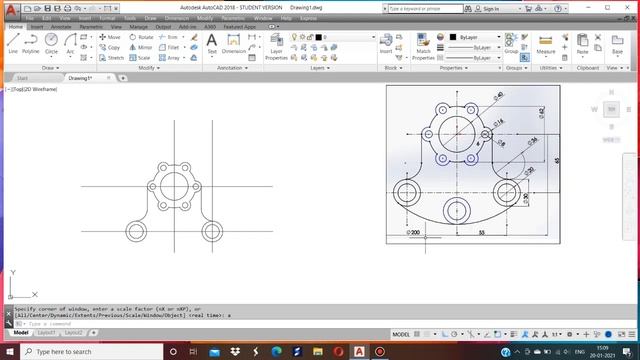Click the Trim tool
The height and width of the screenshot is (360, 640).
169,37
